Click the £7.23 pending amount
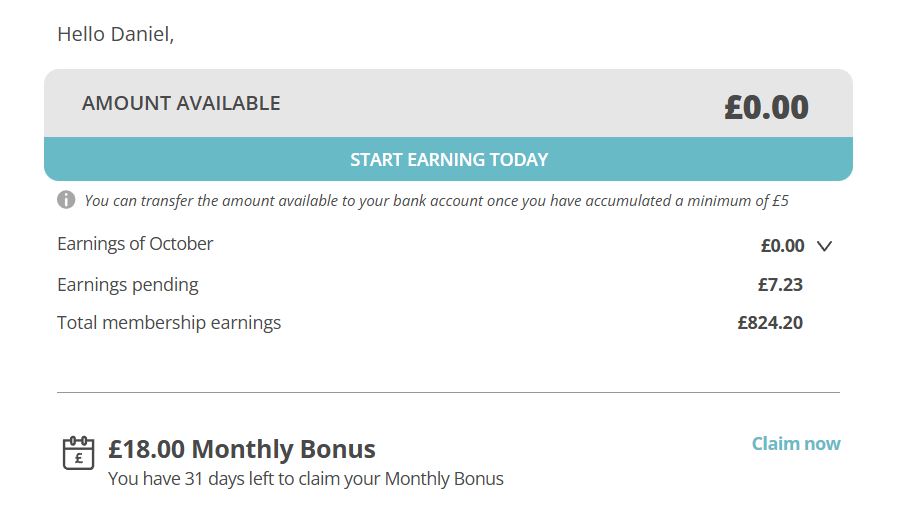This screenshot has width=901, height=507. 780,285
